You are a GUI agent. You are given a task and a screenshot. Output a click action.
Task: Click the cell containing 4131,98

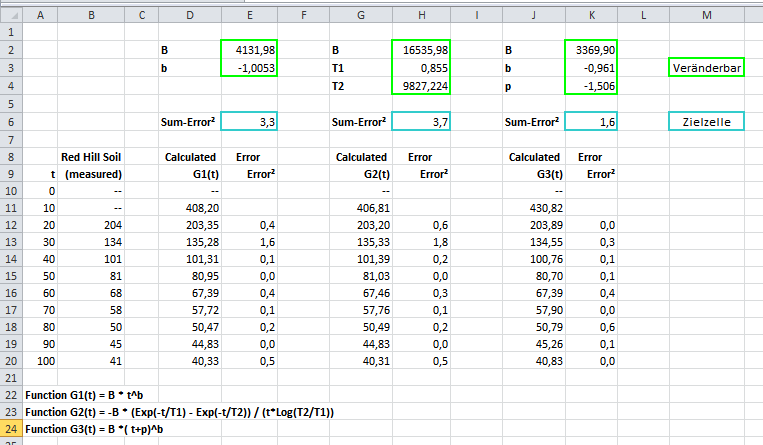(247, 50)
